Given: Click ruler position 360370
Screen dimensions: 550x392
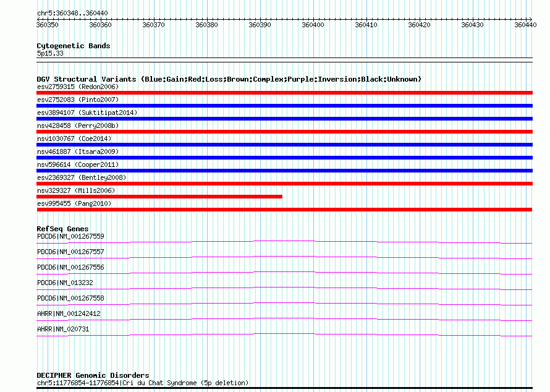Looking at the screenshot, I should [x=154, y=25].
